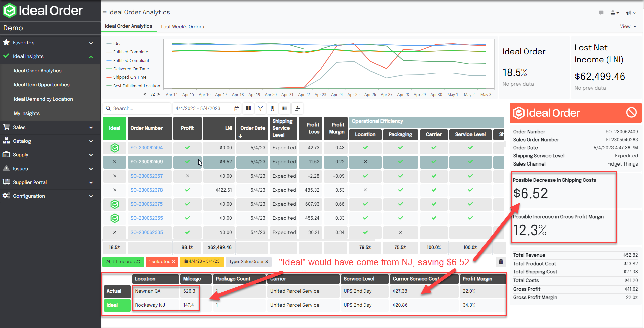The image size is (644, 328).
Task: Open Ideal Item Opportunities in sidebar
Action: tap(42, 85)
